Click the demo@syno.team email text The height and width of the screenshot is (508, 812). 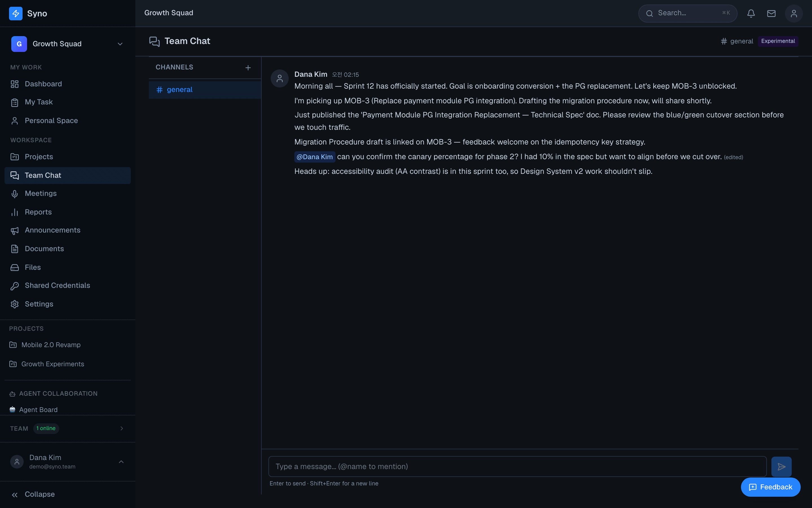click(x=52, y=467)
